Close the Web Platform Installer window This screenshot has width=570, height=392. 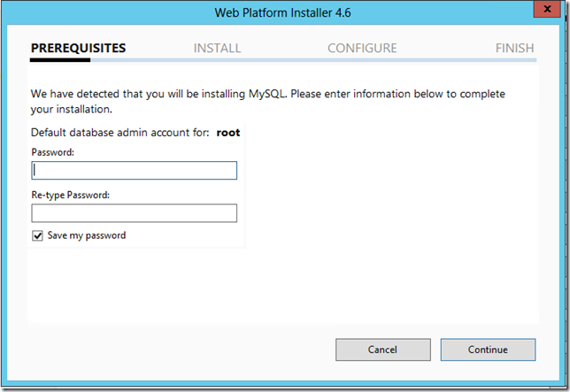pyautogui.click(x=547, y=9)
